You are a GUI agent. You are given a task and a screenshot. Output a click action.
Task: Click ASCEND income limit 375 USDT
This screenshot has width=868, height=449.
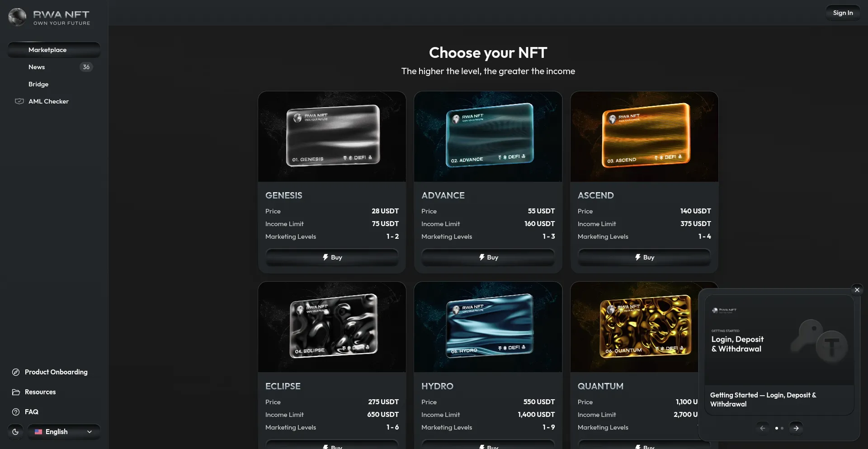pyautogui.click(x=695, y=224)
